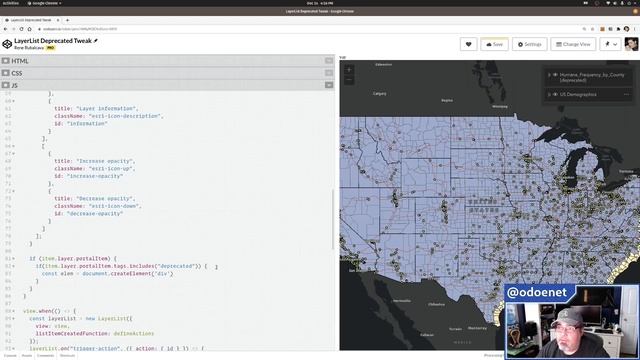The image size is (640, 360).
Task: Select the HTML editor header
Action: (x=167, y=61)
